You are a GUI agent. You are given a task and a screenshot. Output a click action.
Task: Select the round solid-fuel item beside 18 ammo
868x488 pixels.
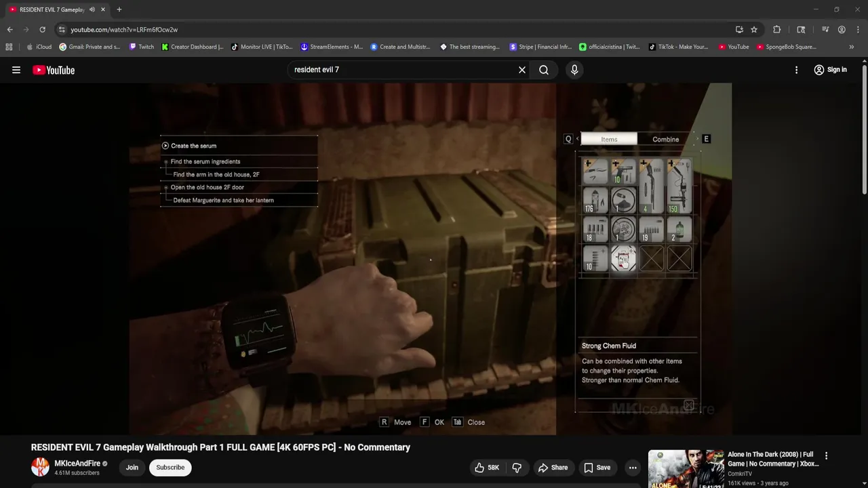(623, 229)
